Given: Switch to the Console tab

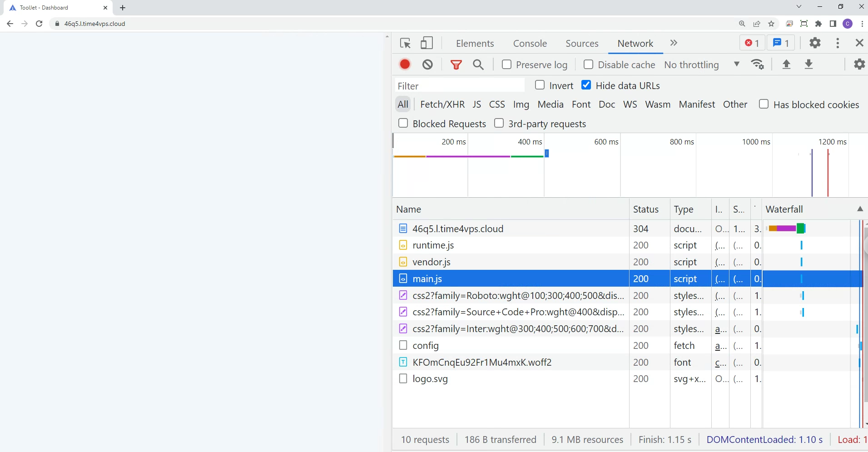Looking at the screenshot, I should pyautogui.click(x=530, y=43).
